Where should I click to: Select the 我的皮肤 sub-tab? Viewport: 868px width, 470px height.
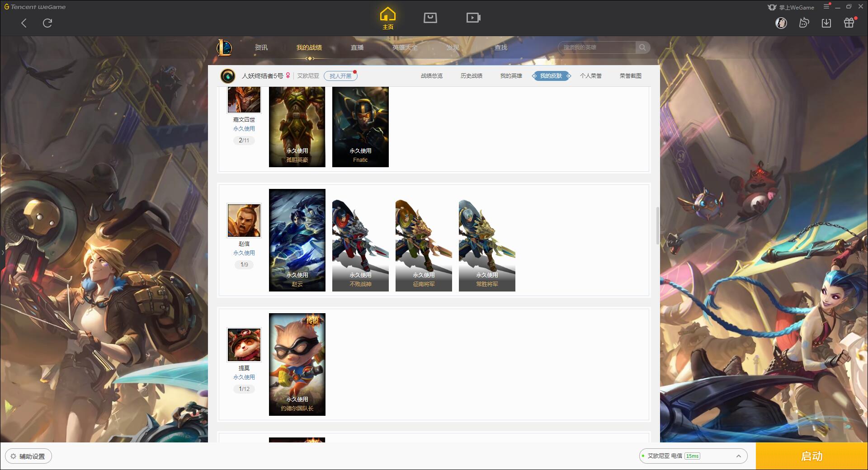point(551,76)
